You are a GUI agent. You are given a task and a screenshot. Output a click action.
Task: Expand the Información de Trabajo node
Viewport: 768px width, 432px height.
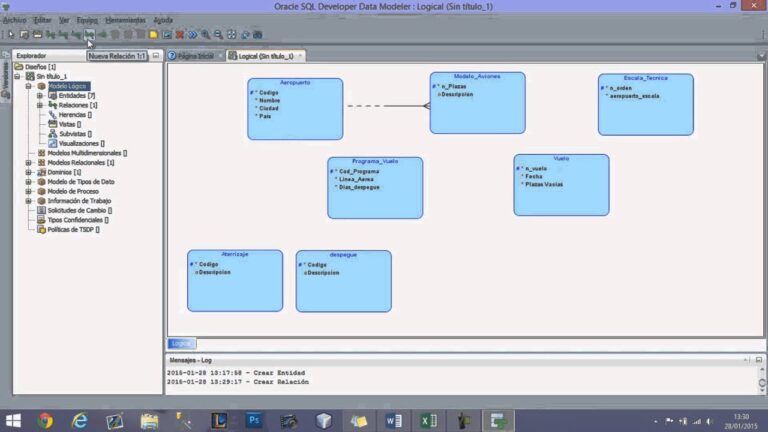pos(28,201)
